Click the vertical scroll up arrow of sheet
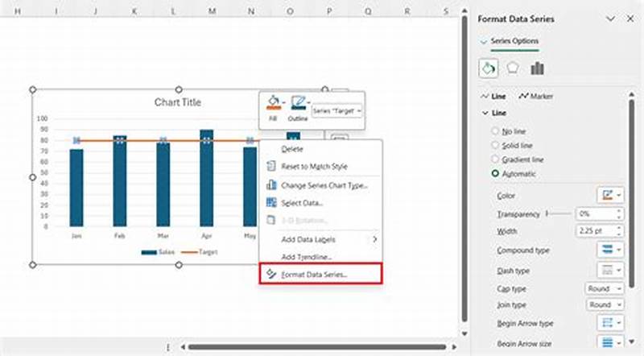Screen dimensions: 644x356 464,10
